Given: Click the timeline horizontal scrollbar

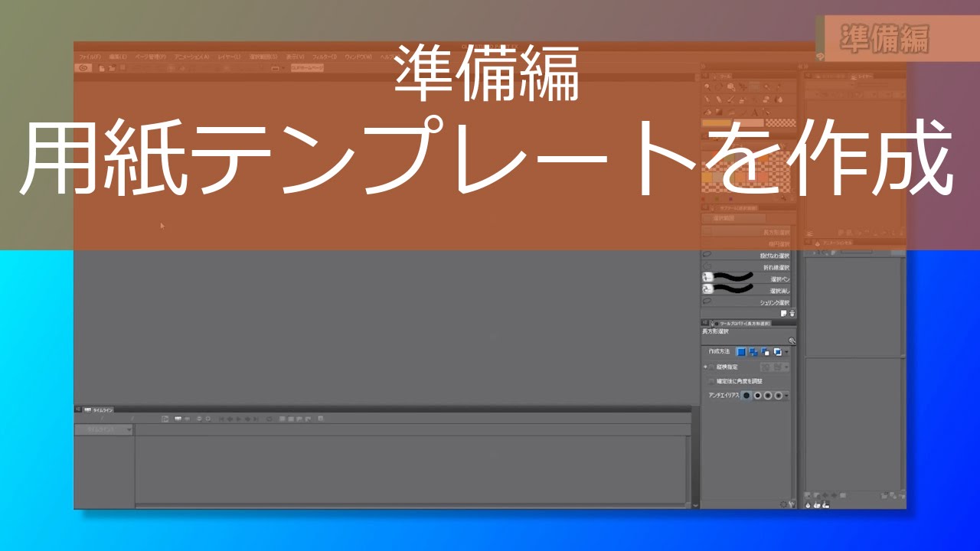Looking at the screenshot, I should pos(410,505).
